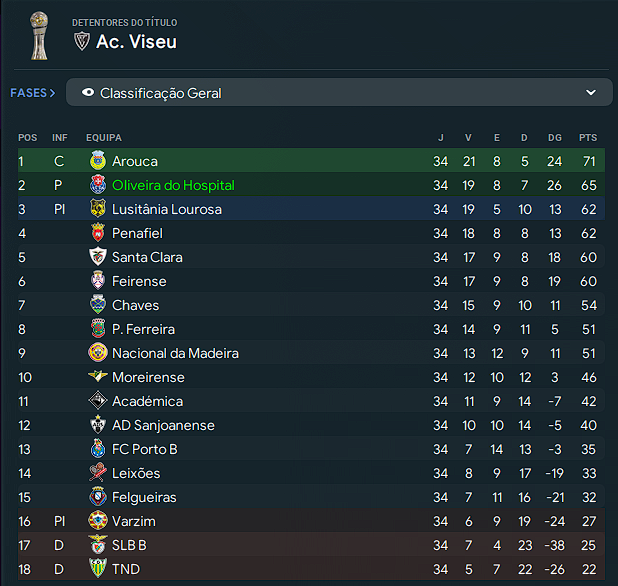Screen dimensions: 618x586
Task: Click the Lusitânia Lourosa club badge
Action: click(97, 208)
